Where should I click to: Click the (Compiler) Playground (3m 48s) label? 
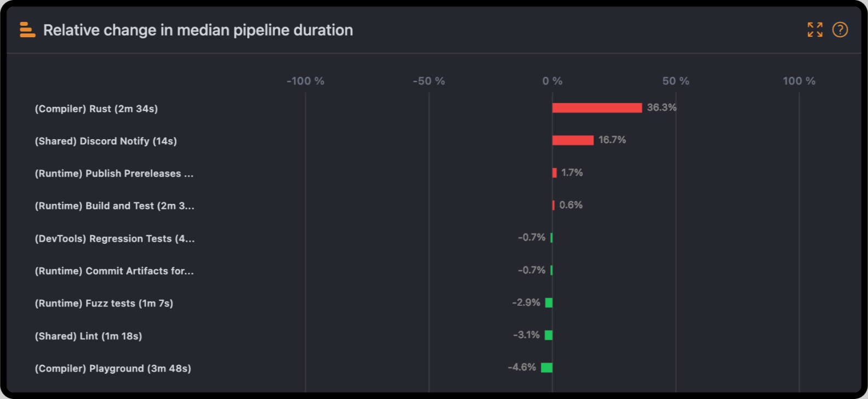coord(113,369)
